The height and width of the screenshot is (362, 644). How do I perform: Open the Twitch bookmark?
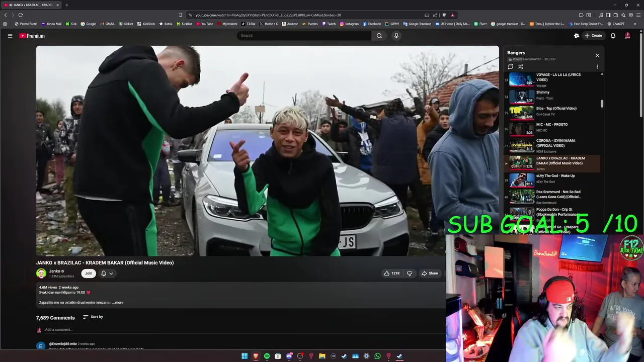(x=329, y=24)
